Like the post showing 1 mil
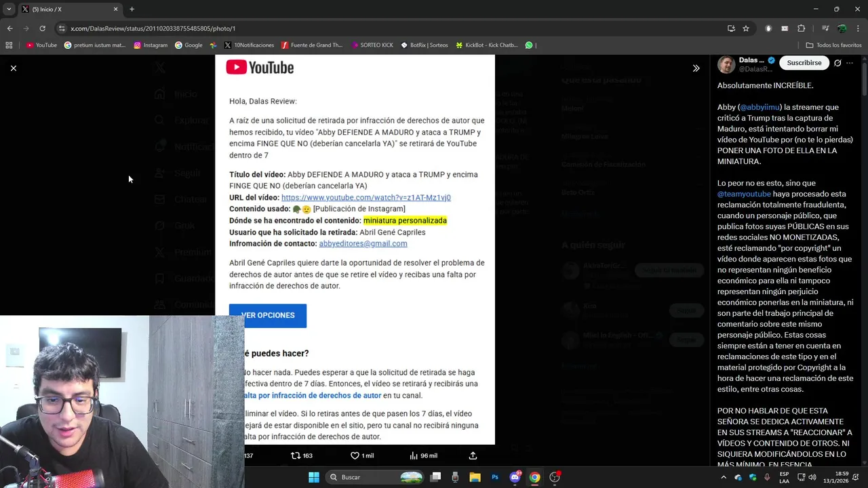This screenshot has width=868, height=488. click(x=362, y=455)
